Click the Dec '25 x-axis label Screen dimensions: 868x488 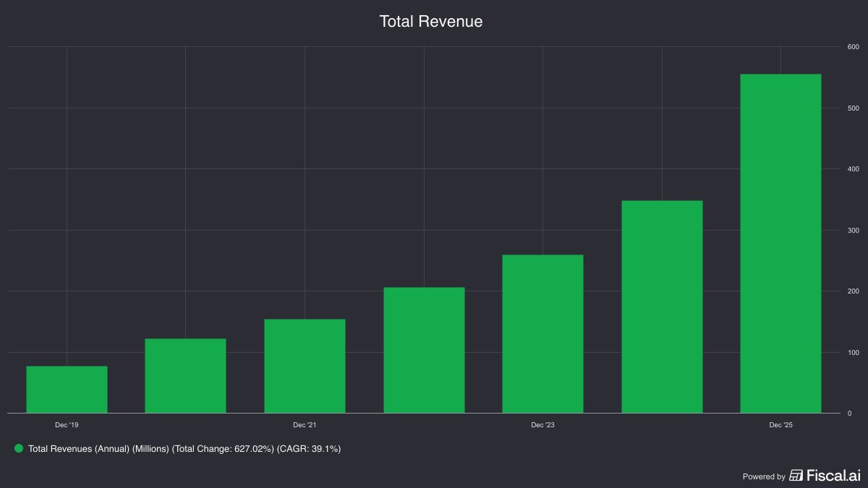click(x=780, y=425)
